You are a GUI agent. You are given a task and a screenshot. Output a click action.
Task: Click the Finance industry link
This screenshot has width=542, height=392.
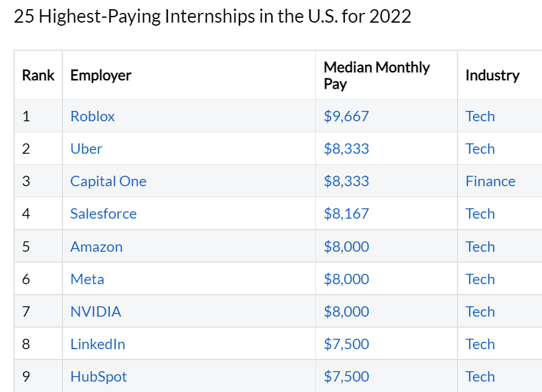click(490, 181)
